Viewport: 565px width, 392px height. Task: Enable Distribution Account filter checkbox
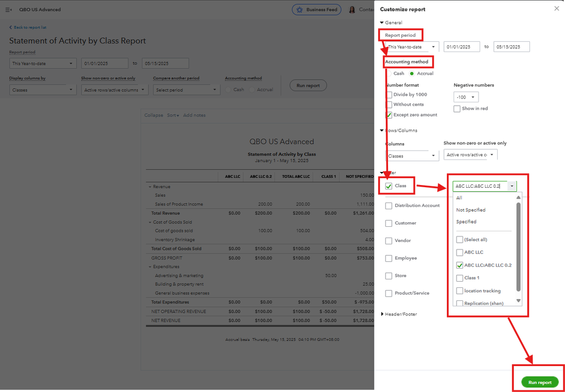pos(389,206)
